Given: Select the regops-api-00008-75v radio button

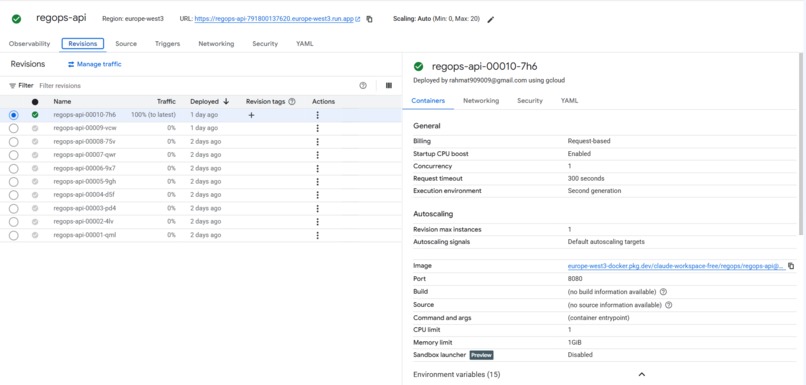Looking at the screenshot, I should tap(14, 142).
